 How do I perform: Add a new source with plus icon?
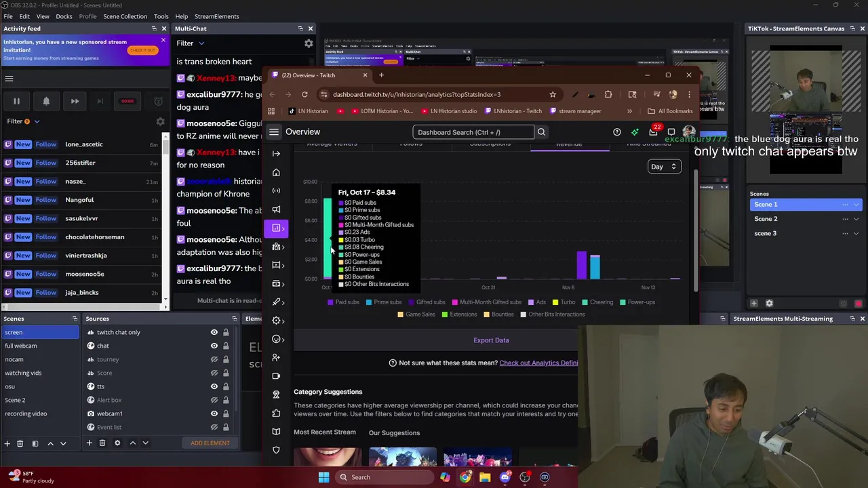(x=89, y=443)
